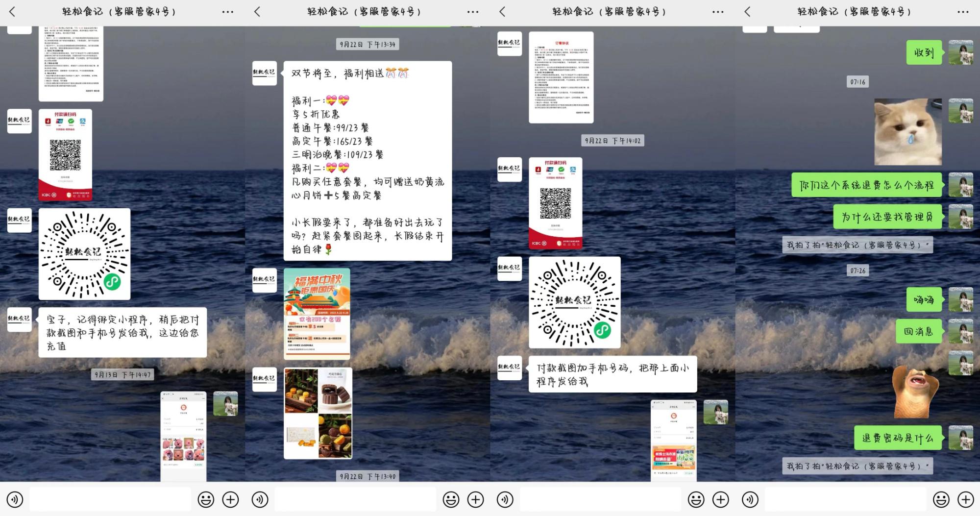Screen dimensions: 980x516
Task: Tap the message starting 宝子，记得绑定小程序
Action: tap(122, 333)
